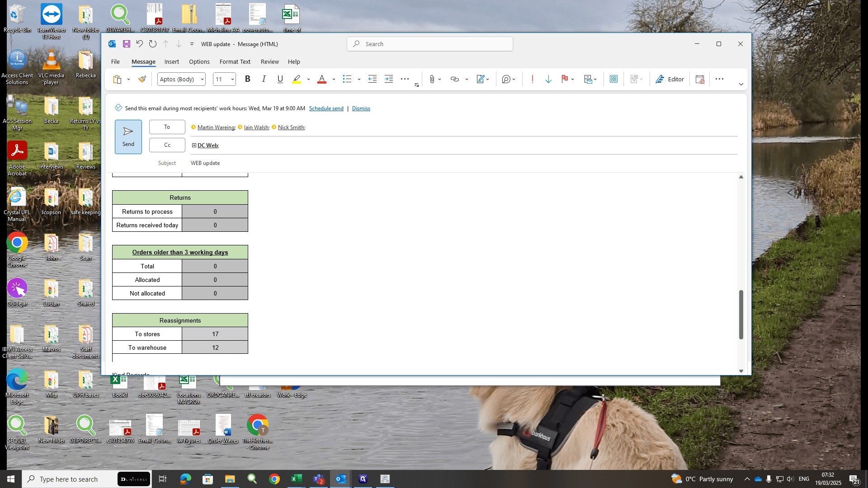Open paragraph settings dialog launcher
This screenshot has width=868, height=488.
click(417, 85)
